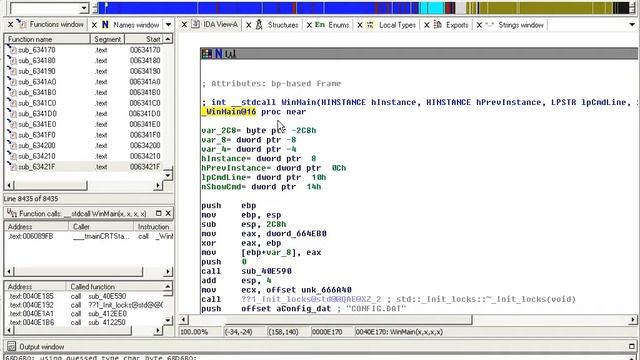640x360 pixels.
Task: Sort by Called function column header
Action: pos(114,287)
